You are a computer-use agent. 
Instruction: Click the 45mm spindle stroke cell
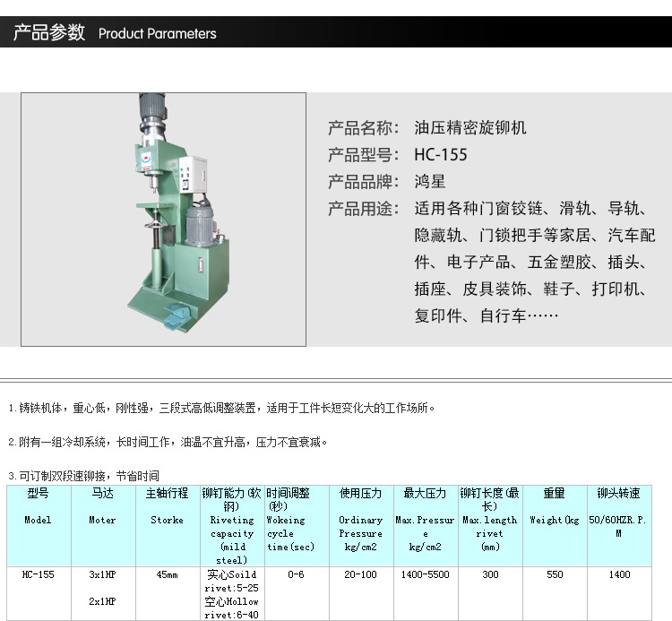tap(167, 575)
